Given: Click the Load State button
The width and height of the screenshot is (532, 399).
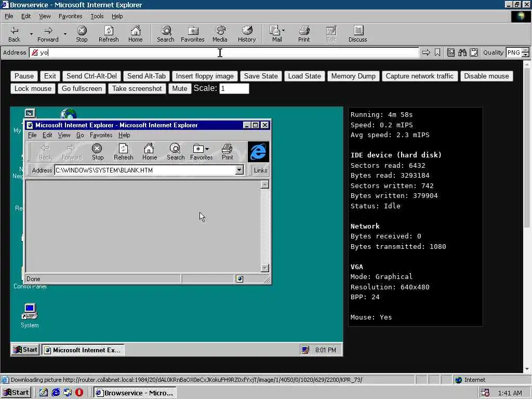Looking at the screenshot, I should tap(304, 76).
